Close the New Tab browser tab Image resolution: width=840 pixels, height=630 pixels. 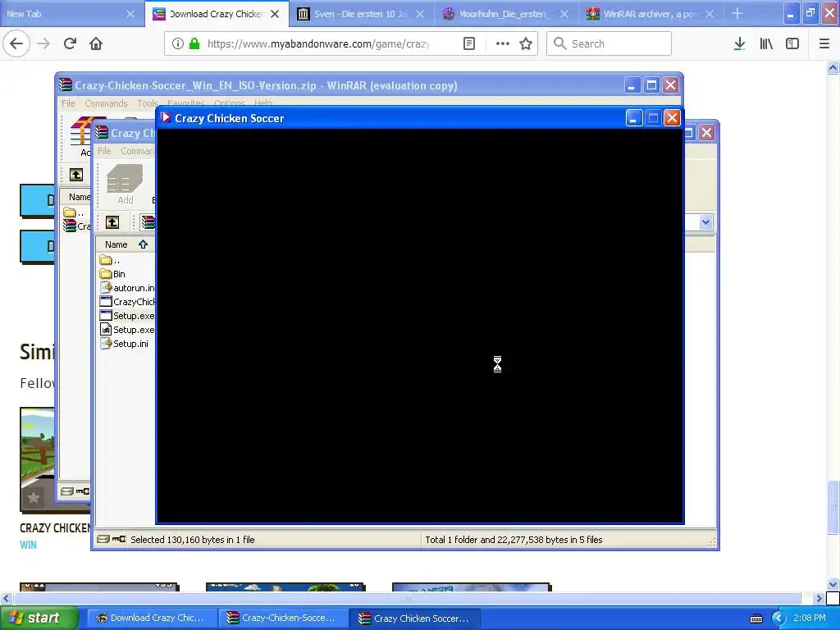[x=130, y=14]
